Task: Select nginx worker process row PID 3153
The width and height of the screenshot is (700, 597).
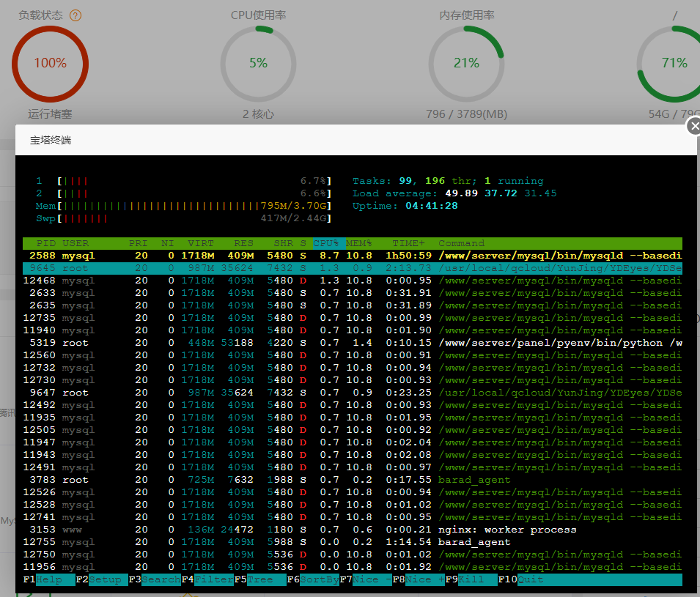Action: (353, 530)
